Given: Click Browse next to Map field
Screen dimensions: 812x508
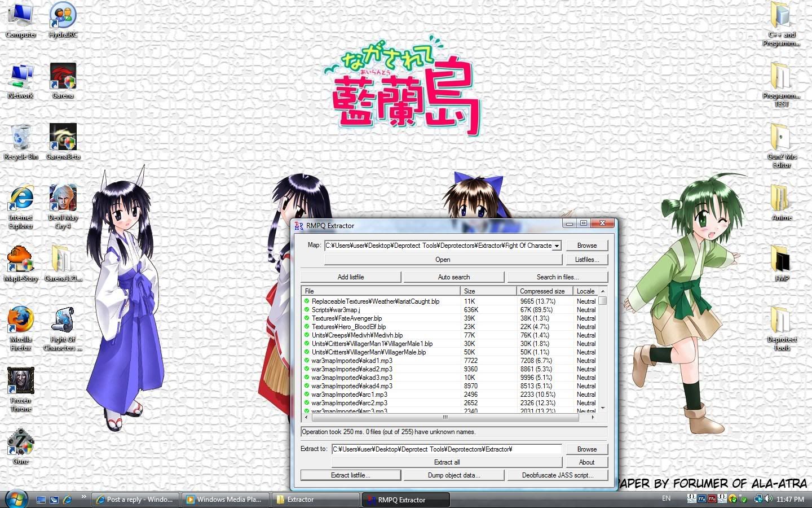Looking at the screenshot, I should click(586, 246).
